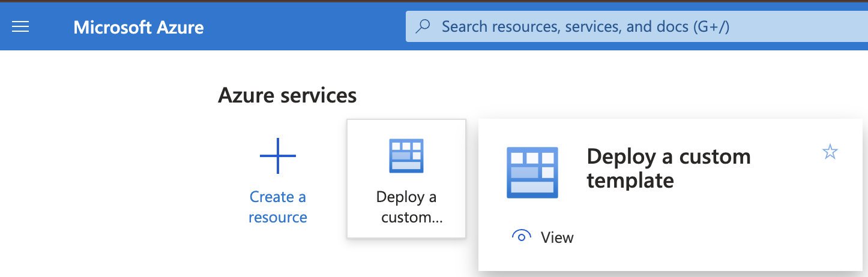Viewport: 868px width, 277px height.
Task: Click the large template icon in the popup card
Action: [532, 173]
